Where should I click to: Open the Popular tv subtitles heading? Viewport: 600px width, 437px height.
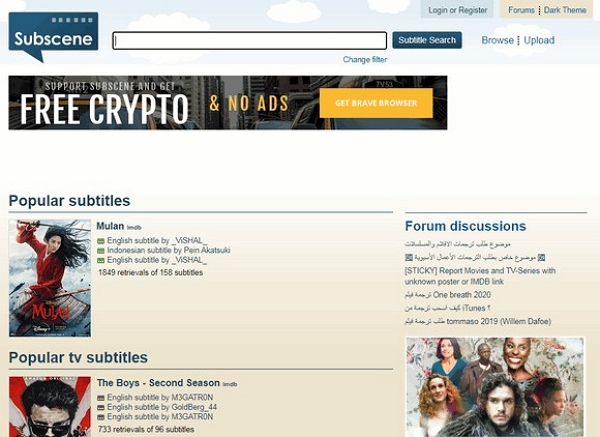coord(78,357)
